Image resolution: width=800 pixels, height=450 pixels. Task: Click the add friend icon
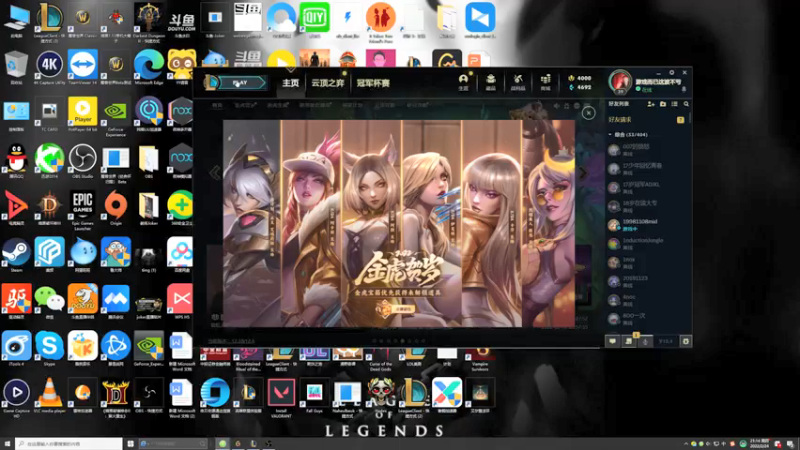(651, 104)
